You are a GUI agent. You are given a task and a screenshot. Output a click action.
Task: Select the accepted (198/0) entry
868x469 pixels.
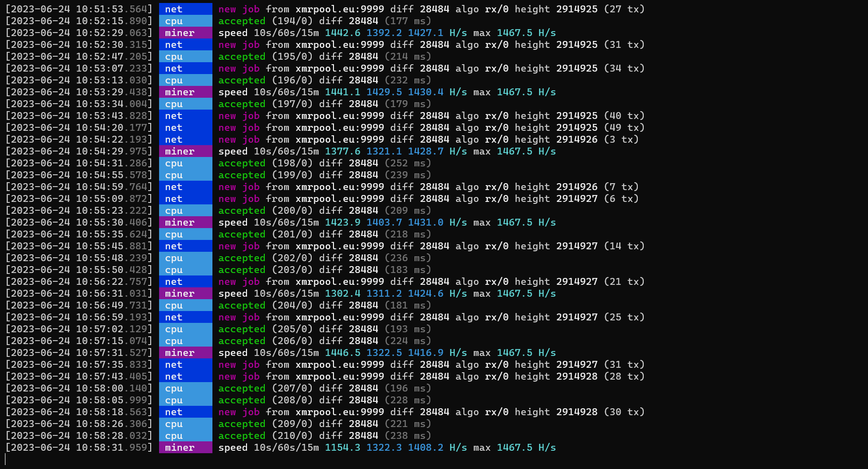tap(325, 163)
